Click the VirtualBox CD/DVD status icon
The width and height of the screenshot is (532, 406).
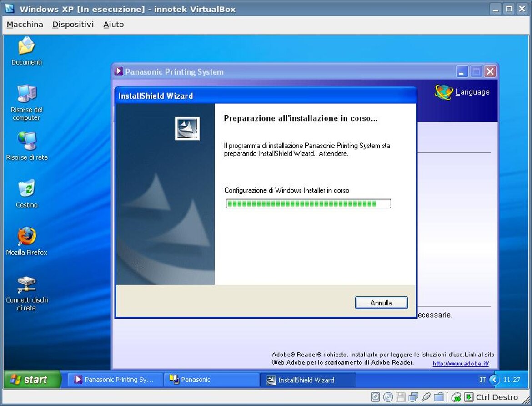(388, 397)
